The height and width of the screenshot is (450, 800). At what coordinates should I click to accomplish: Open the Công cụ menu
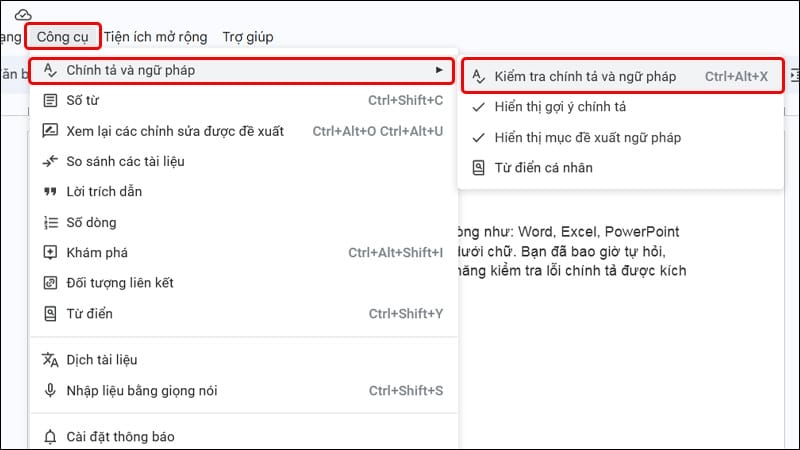[x=62, y=37]
